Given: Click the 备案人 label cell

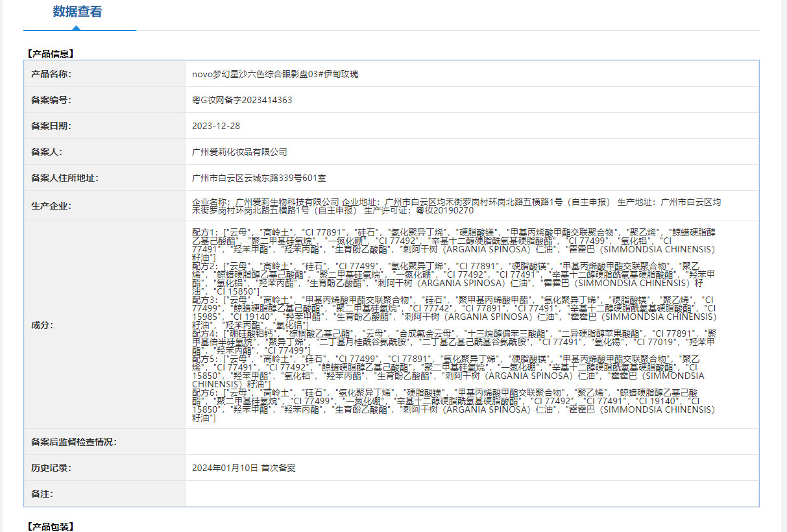Looking at the screenshot, I should 104,152.
